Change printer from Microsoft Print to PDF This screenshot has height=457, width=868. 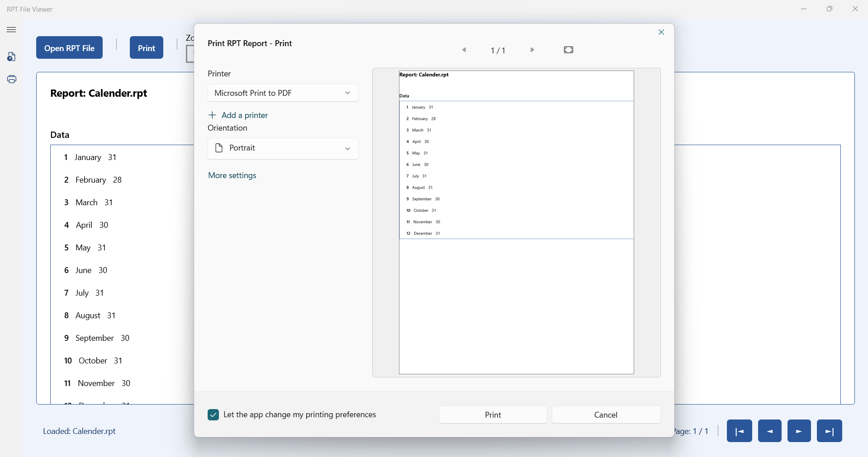(x=282, y=93)
